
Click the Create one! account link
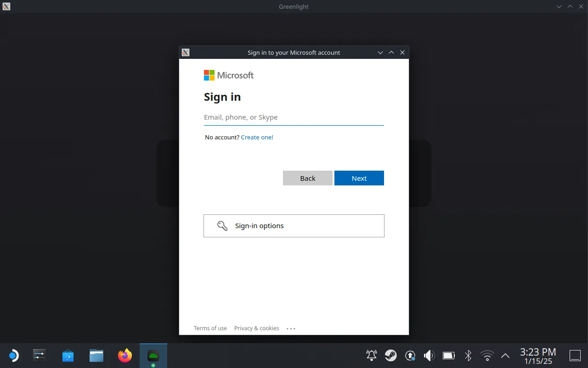click(x=257, y=137)
